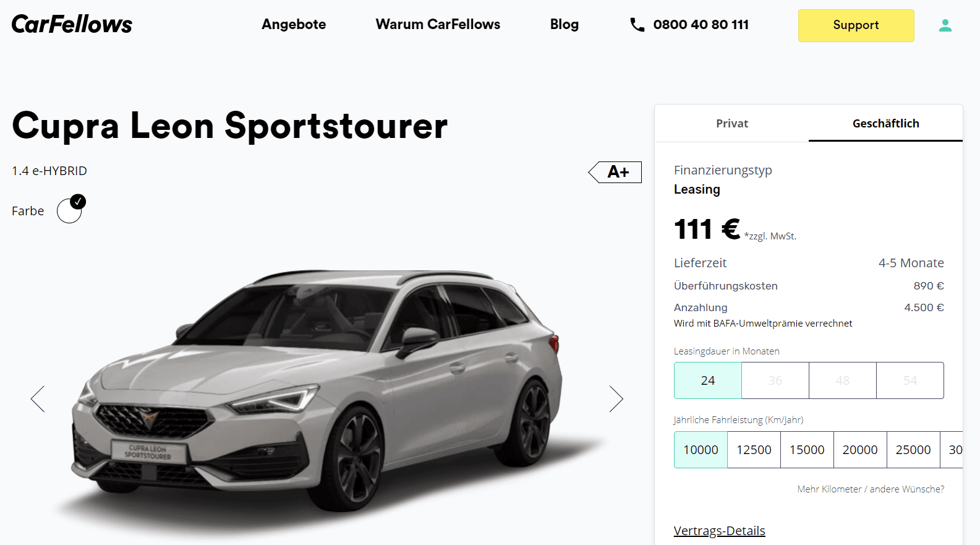Click the CarFellows logo

point(72,24)
